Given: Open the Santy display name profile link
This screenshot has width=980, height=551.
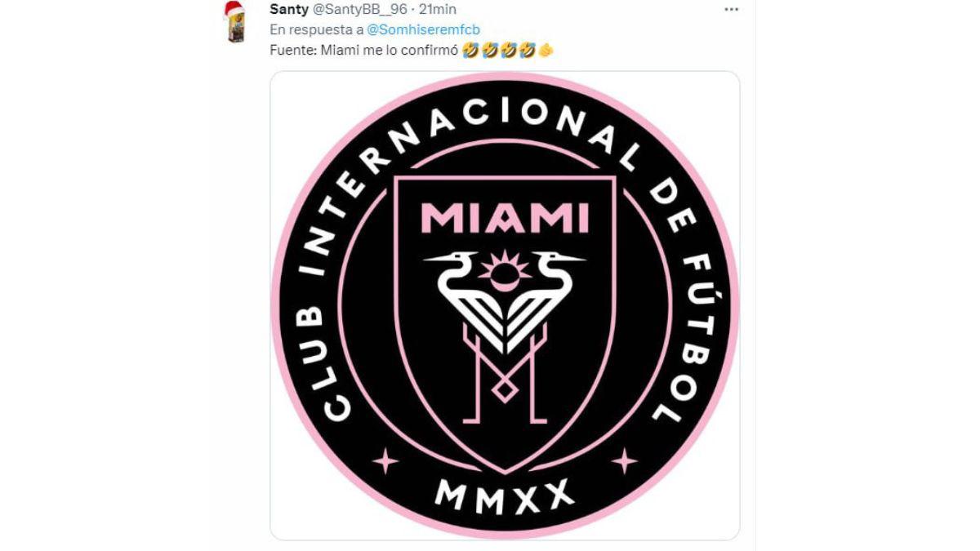Looking at the screenshot, I should pos(289,9).
